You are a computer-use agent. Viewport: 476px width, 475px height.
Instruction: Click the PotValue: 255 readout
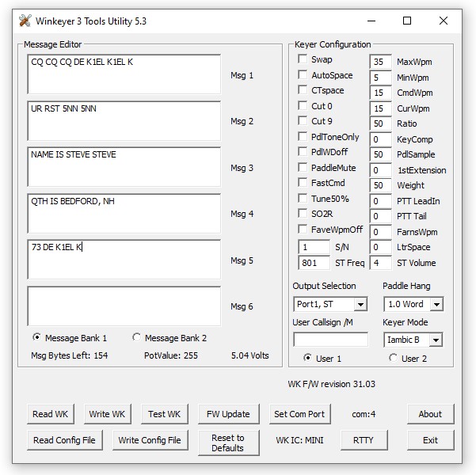click(171, 355)
